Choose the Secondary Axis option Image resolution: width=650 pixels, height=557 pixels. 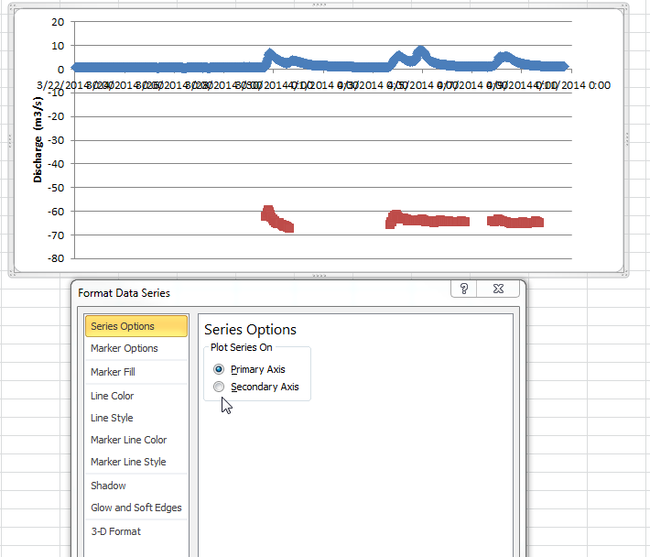[219, 386]
